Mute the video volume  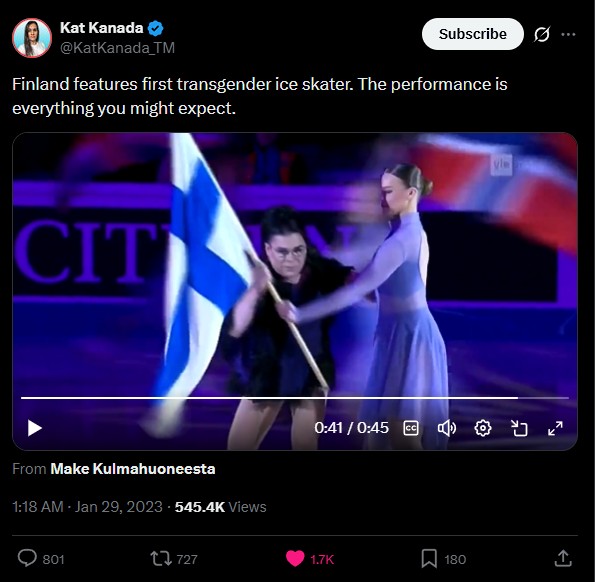pos(447,428)
